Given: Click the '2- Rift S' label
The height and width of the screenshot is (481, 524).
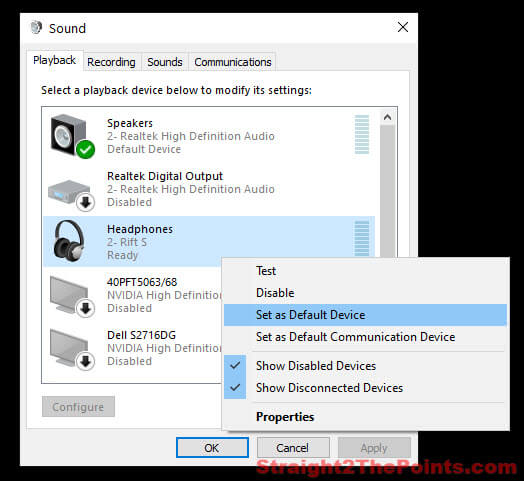Looking at the screenshot, I should point(127,242).
